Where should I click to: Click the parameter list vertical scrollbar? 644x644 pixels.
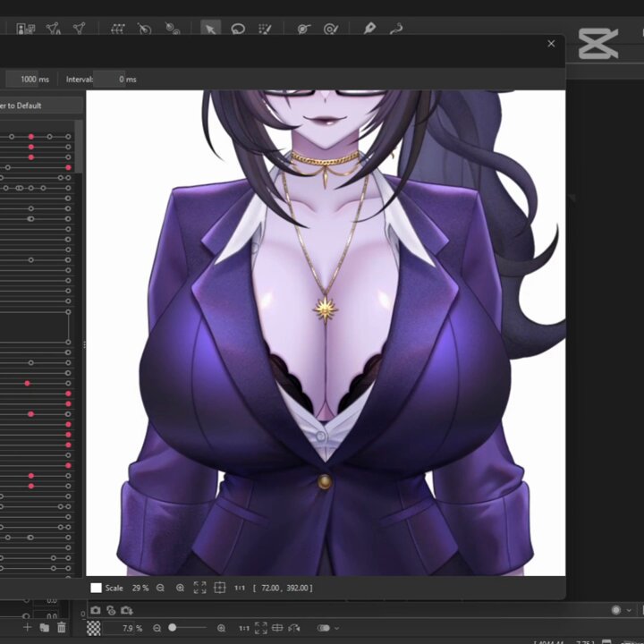point(79,146)
